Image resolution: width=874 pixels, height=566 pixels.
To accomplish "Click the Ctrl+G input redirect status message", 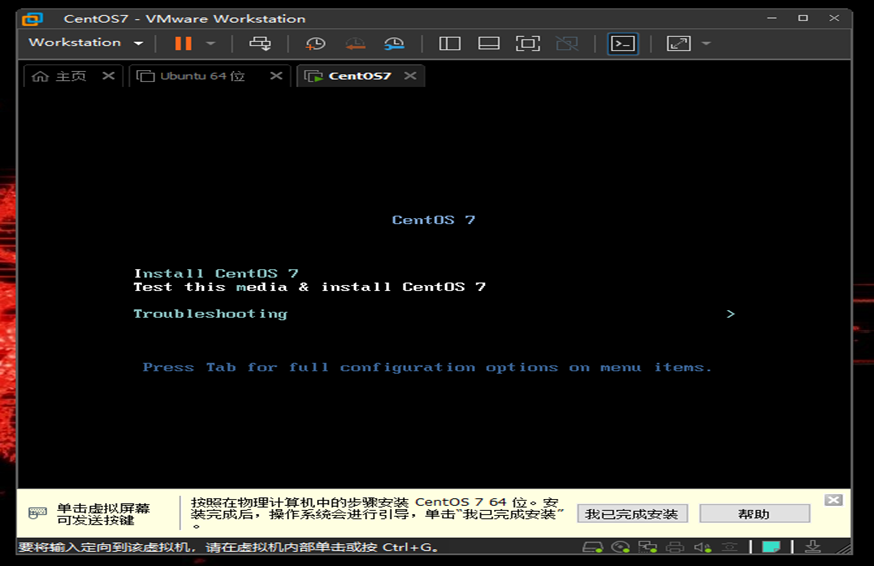I will (228, 547).
